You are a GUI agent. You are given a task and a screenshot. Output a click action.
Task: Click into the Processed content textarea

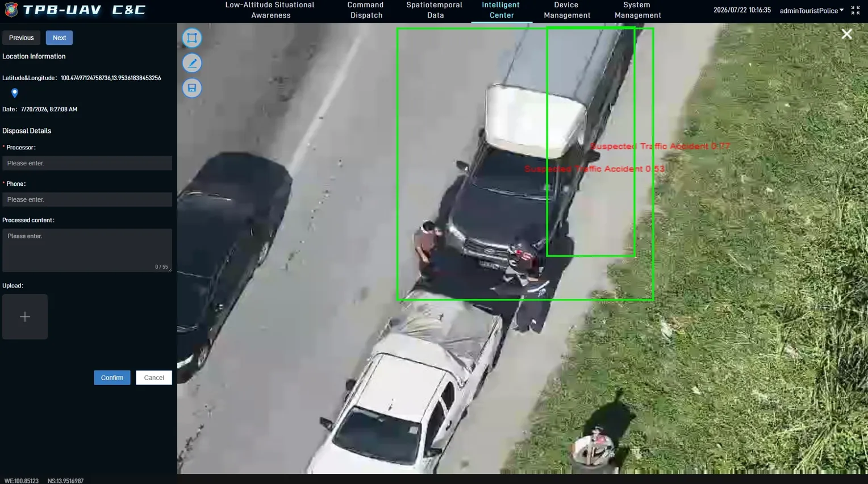pyautogui.click(x=87, y=250)
